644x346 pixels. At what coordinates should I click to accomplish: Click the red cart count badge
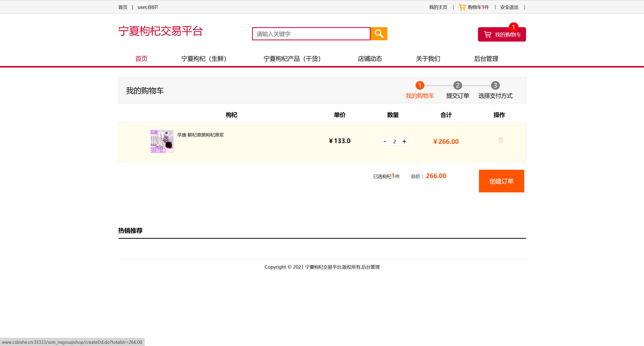tap(513, 27)
